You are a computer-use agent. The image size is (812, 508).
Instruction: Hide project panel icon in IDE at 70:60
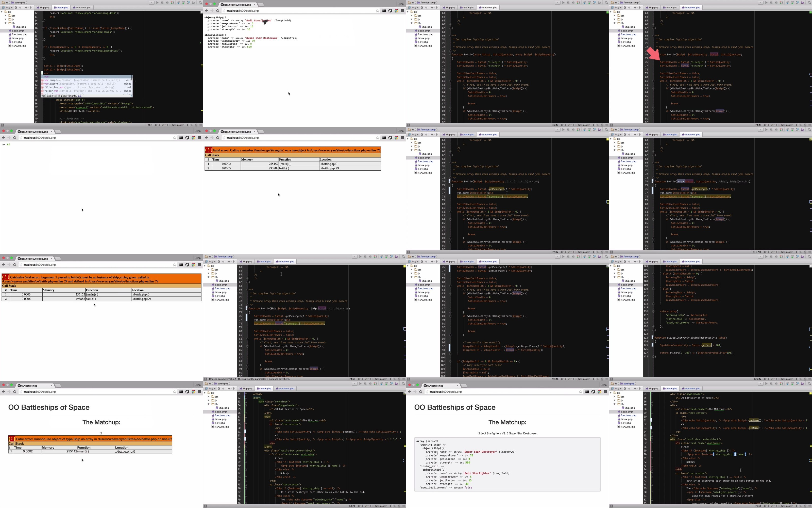[x=640, y=389]
